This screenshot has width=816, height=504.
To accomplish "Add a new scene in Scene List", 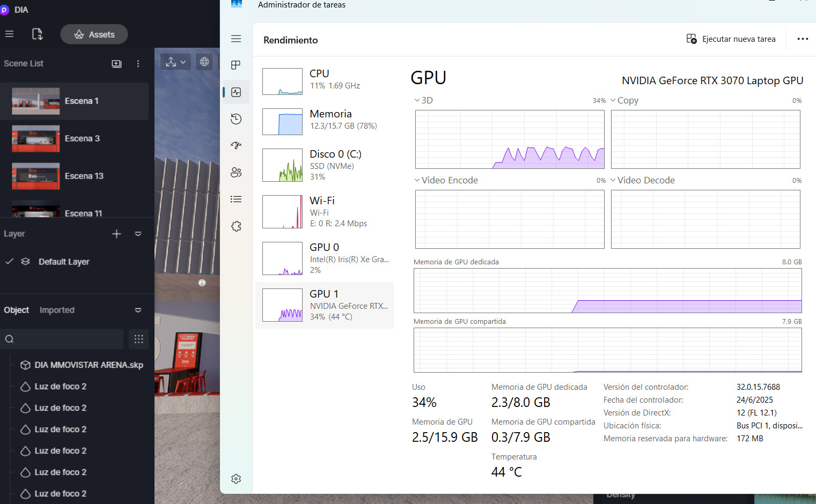I will pyautogui.click(x=116, y=64).
